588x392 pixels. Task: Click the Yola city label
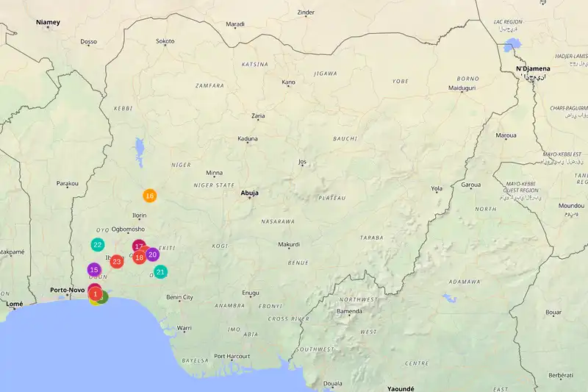(x=437, y=188)
